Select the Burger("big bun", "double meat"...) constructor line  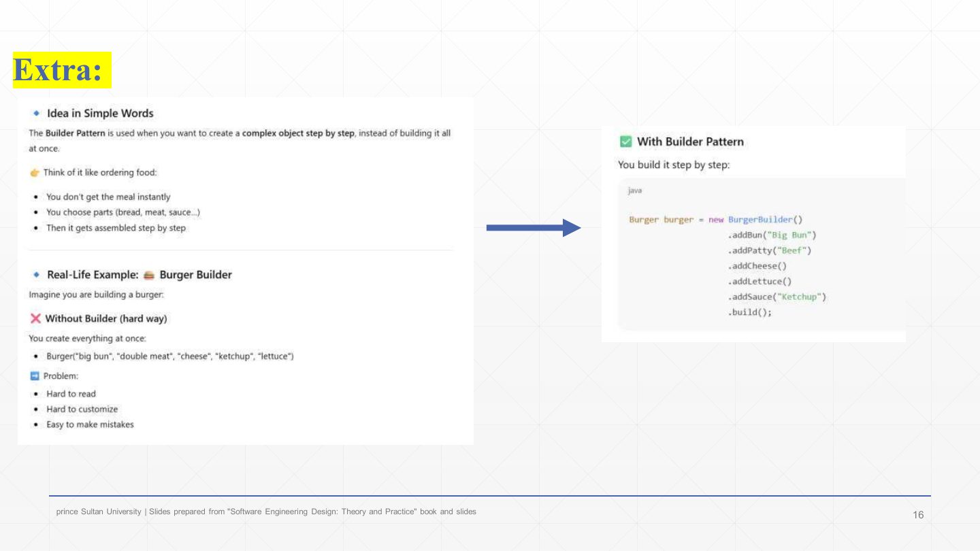[x=170, y=356]
